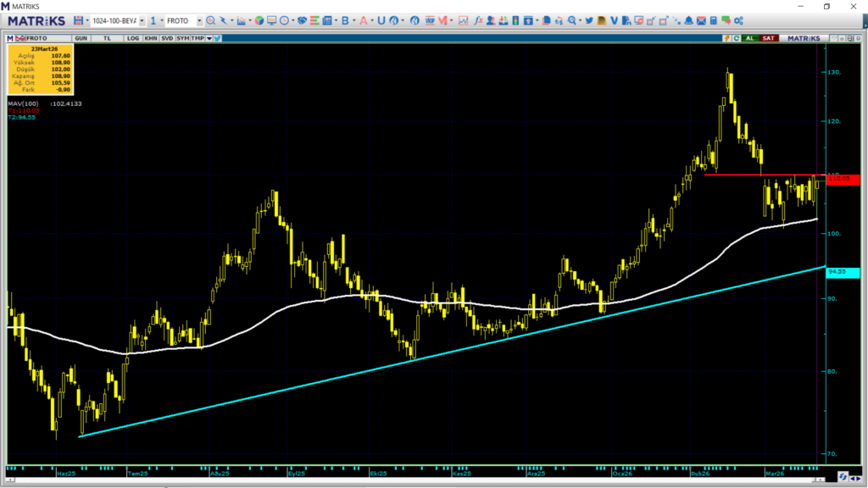Toggle SYM option in chart header
Image resolution: width=868 pixels, height=488 pixels.
(183, 38)
